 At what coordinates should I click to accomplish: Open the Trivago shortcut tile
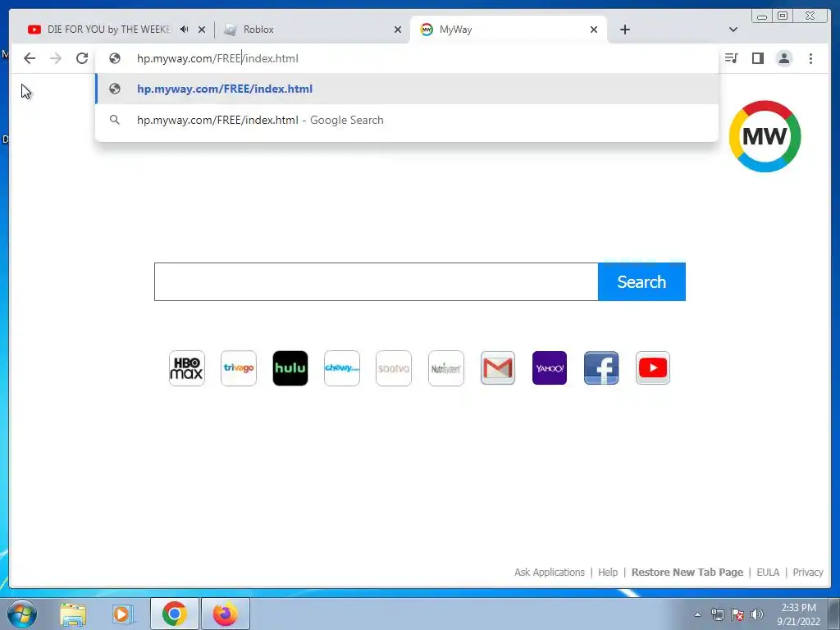click(239, 368)
